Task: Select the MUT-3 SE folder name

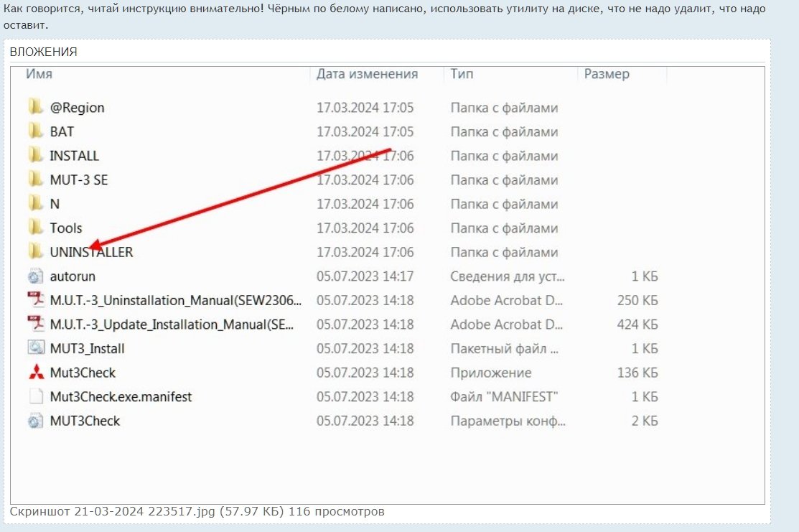Action: [x=79, y=180]
